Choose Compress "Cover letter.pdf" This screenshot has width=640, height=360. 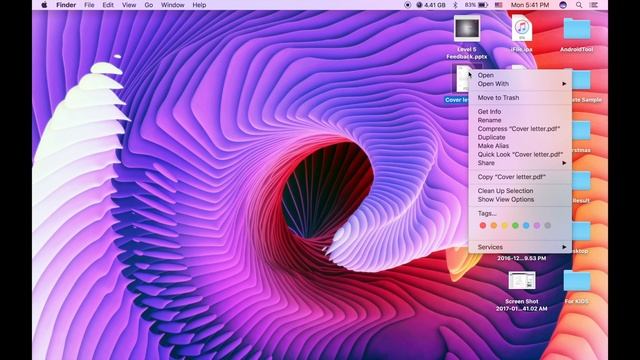[520, 129]
